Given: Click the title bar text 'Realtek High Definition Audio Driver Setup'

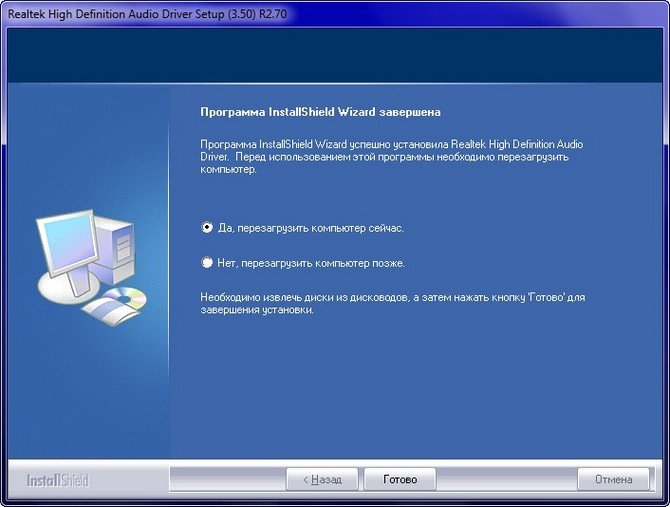Looking at the screenshot, I should pos(116,14).
